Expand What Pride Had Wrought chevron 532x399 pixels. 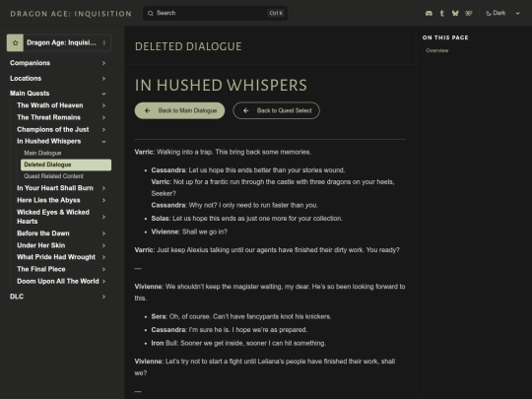click(x=103, y=257)
